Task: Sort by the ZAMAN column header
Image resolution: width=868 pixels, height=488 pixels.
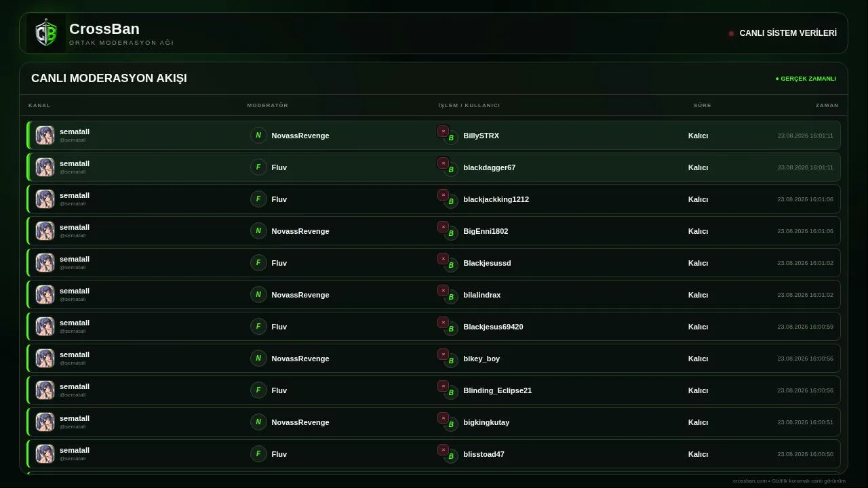Action: (x=827, y=105)
